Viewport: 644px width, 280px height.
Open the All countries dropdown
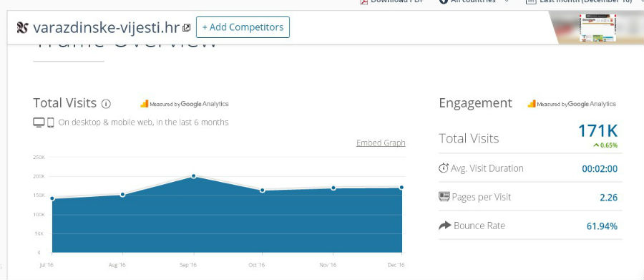[474, 1]
